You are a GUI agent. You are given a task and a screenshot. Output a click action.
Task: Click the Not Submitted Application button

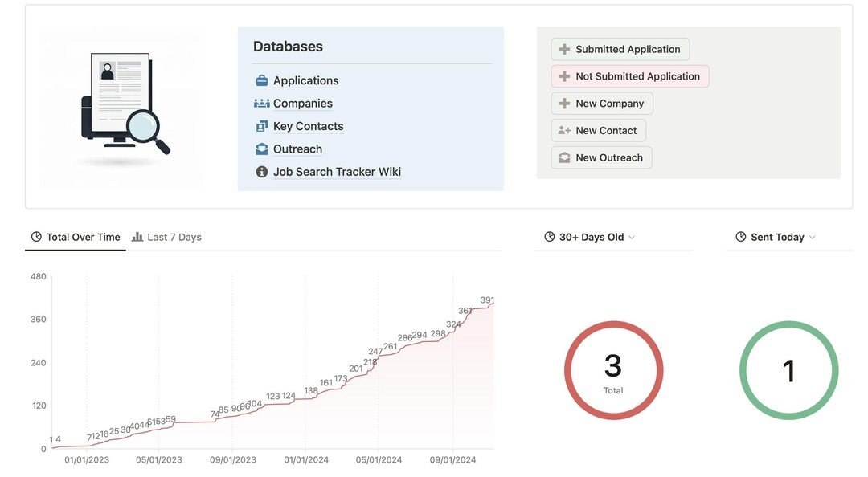[630, 76]
